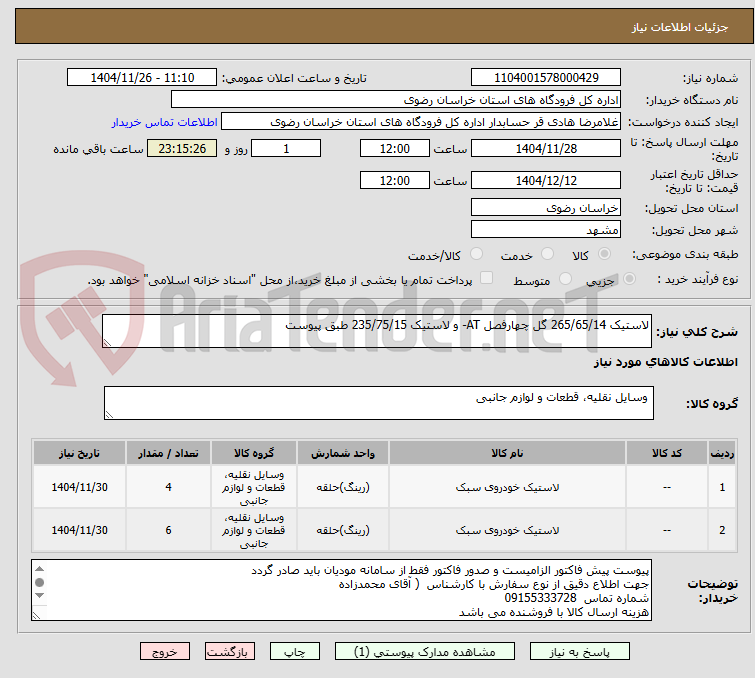This screenshot has height=678, width=755.
Task: Click the remaining time 23:15:26 field
Action: [x=182, y=148]
